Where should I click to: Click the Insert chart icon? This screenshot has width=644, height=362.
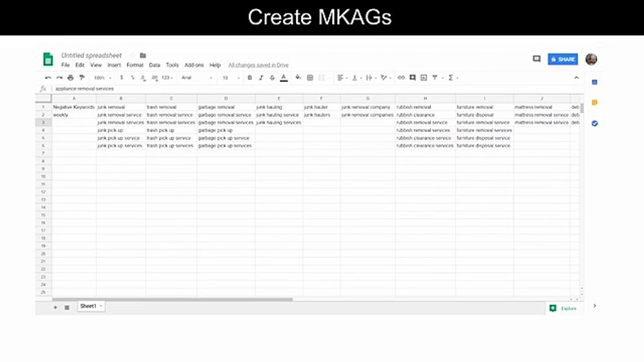click(424, 78)
